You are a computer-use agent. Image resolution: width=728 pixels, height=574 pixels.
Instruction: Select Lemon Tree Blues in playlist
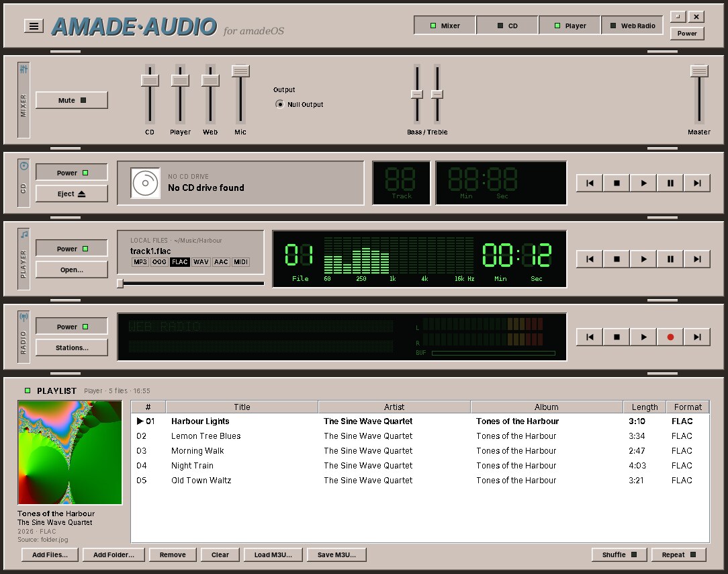(x=420, y=436)
